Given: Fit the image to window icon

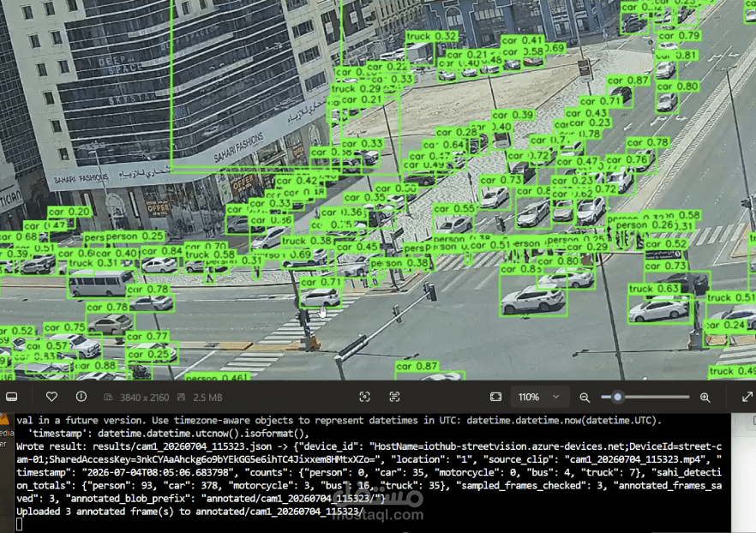Looking at the screenshot, I should (495, 397).
